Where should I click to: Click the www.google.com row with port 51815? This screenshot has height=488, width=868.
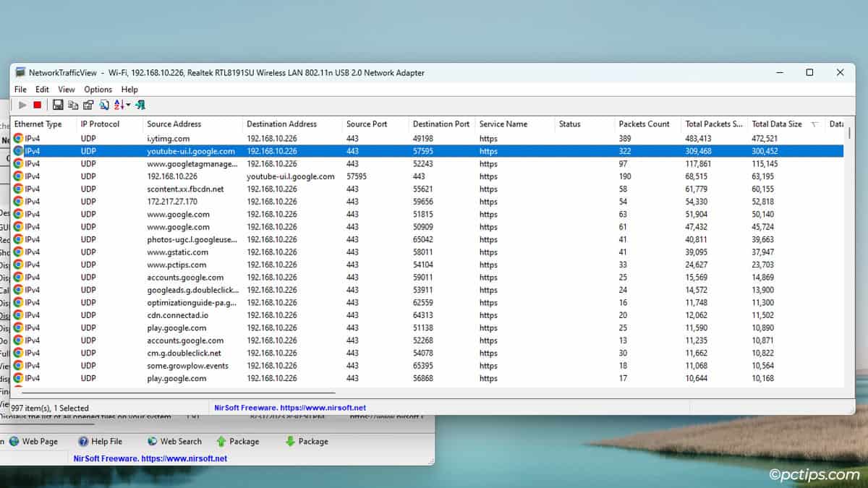[427, 214]
